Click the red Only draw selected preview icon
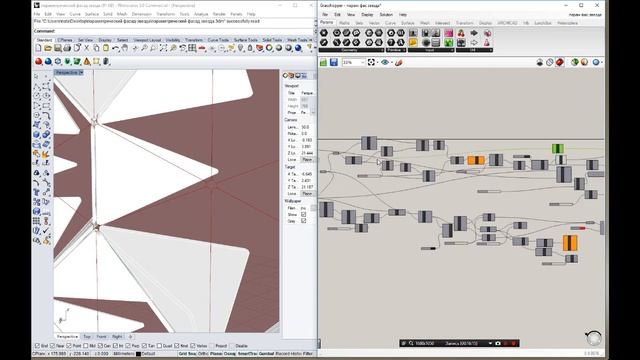This screenshot has width=640, height=360. (560, 62)
